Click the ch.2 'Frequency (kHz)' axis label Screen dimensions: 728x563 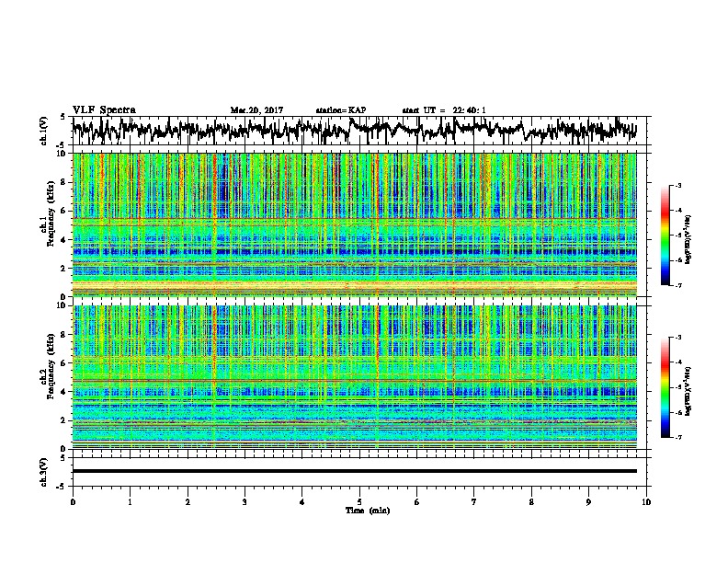(51, 366)
